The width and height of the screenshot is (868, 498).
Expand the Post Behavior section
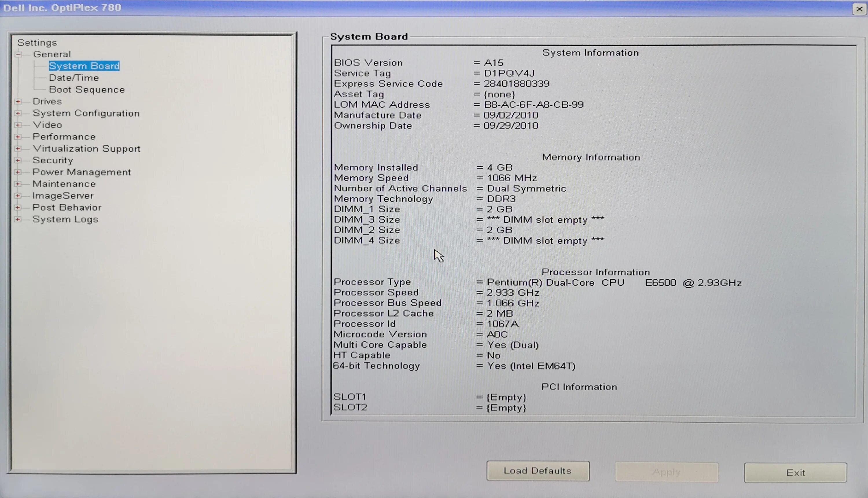coord(19,207)
